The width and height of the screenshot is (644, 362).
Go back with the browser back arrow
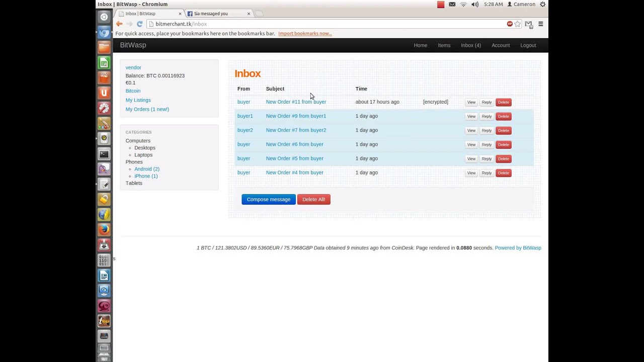pos(119,24)
